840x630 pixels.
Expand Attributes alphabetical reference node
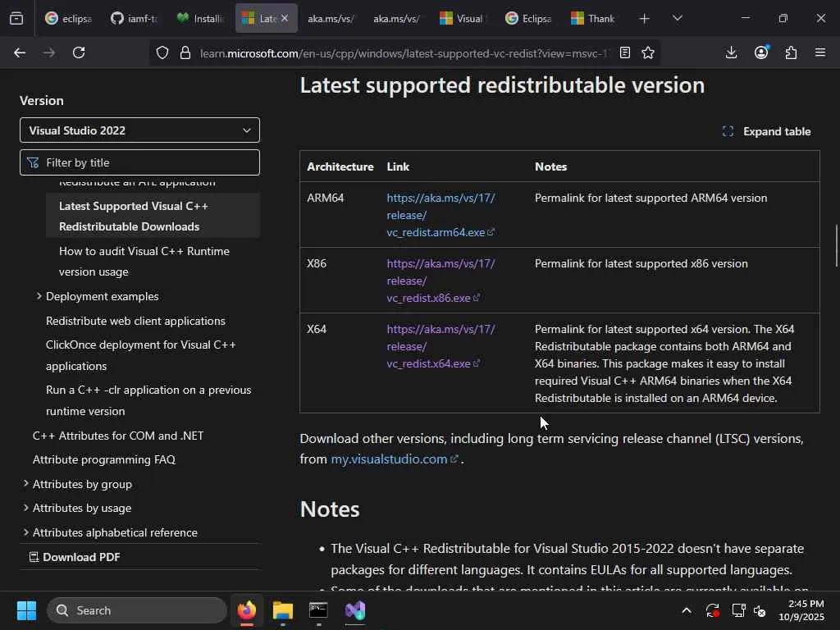click(x=25, y=532)
